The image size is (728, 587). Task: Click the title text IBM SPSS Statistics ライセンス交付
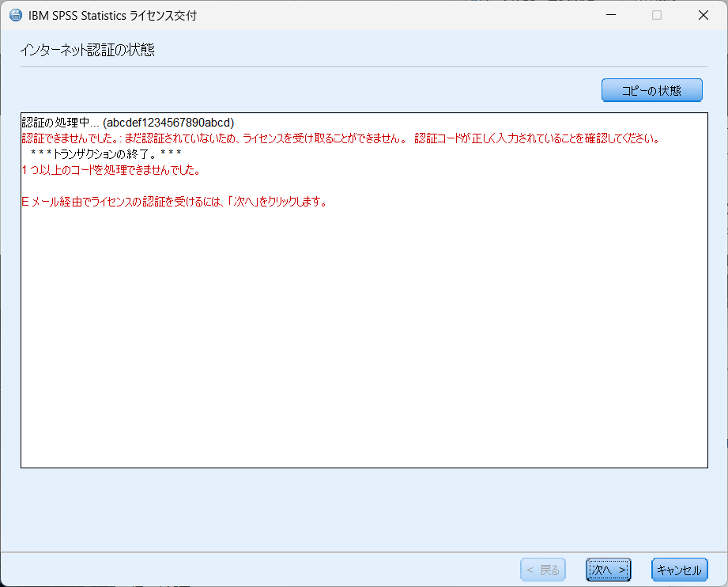click(x=112, y=16)
